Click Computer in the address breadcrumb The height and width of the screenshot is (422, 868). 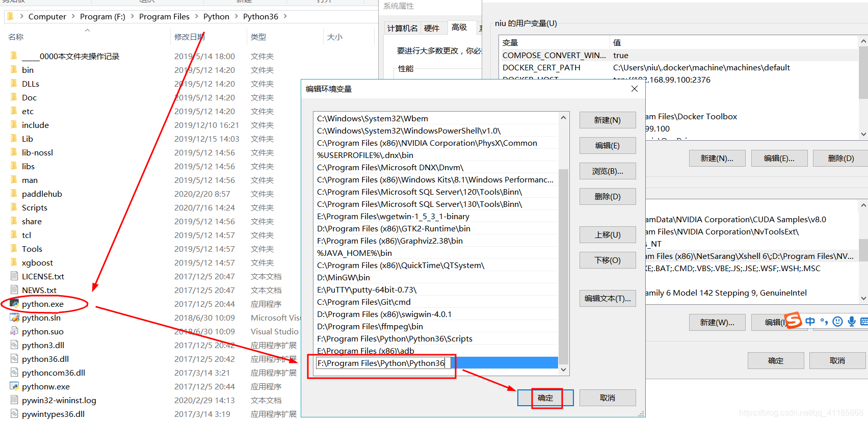click(47, 16)
